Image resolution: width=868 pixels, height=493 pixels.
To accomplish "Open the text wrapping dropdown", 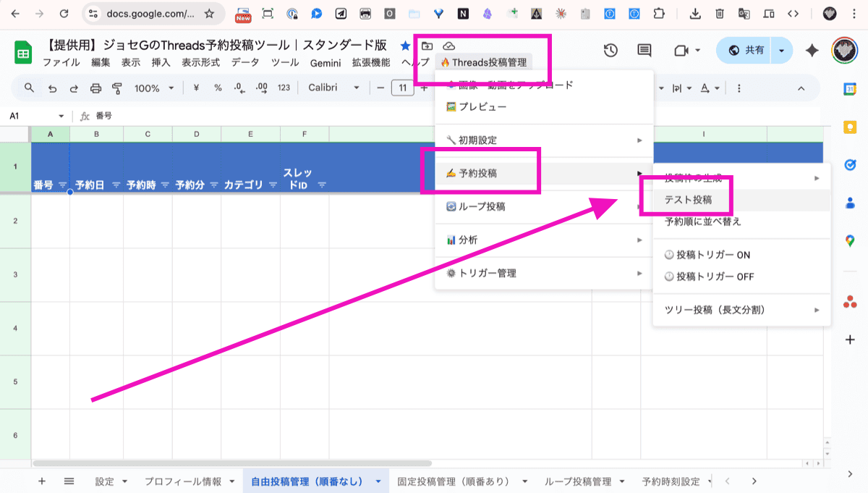I will pos(681,88).
